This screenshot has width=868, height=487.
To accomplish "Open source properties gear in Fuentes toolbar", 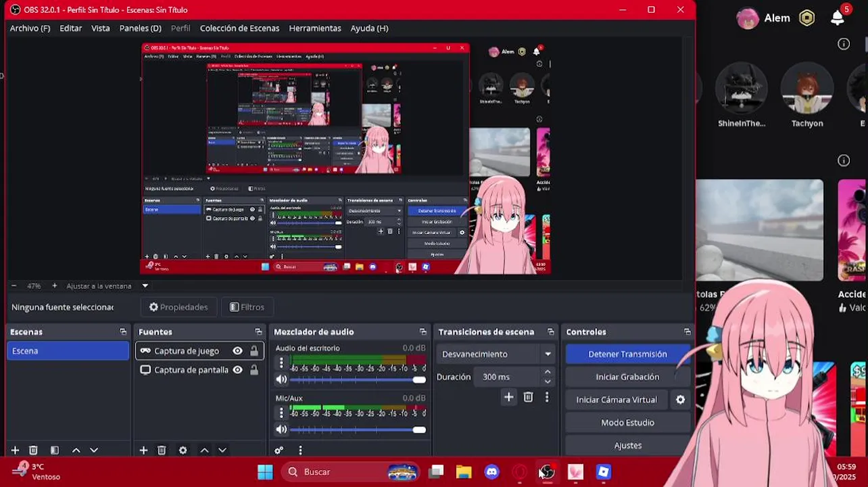I will pyautogui.click(x=183, y=450).
